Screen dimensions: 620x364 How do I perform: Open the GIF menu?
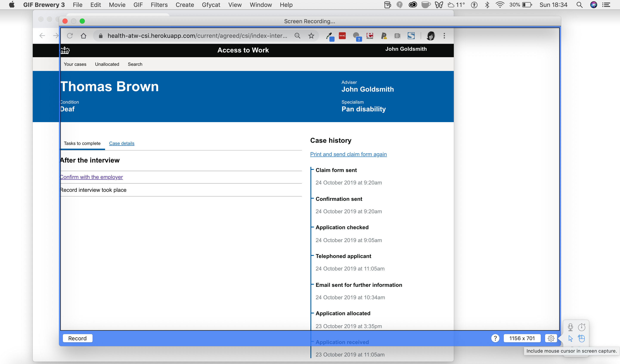pos(138,5)
